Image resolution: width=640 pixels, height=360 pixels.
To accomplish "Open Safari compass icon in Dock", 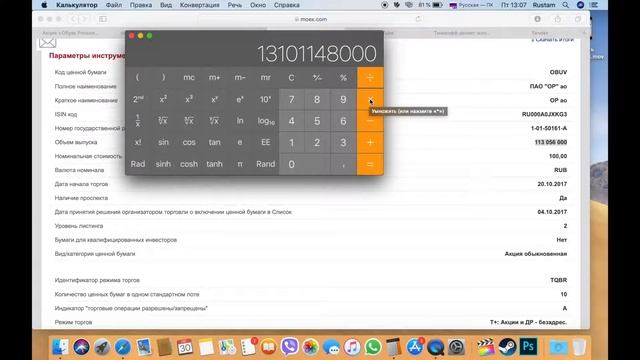I will point(123,347).
